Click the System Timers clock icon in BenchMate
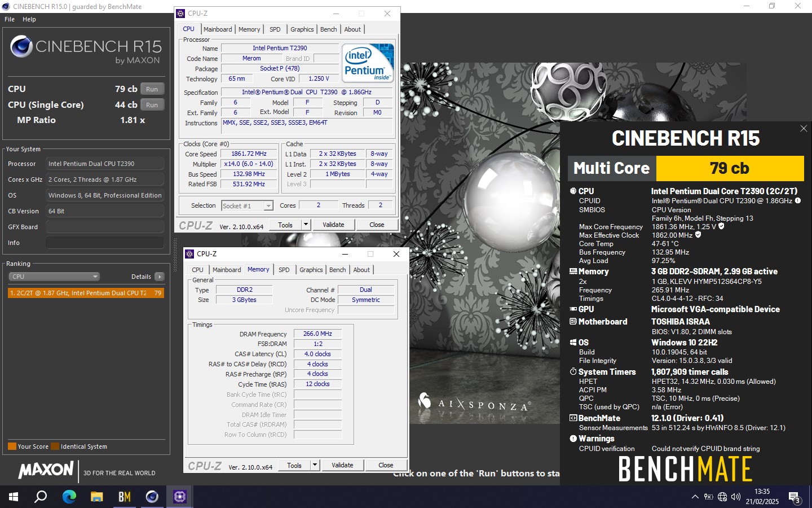The height and width of the screenshot is (508, 812). (573, 372)
